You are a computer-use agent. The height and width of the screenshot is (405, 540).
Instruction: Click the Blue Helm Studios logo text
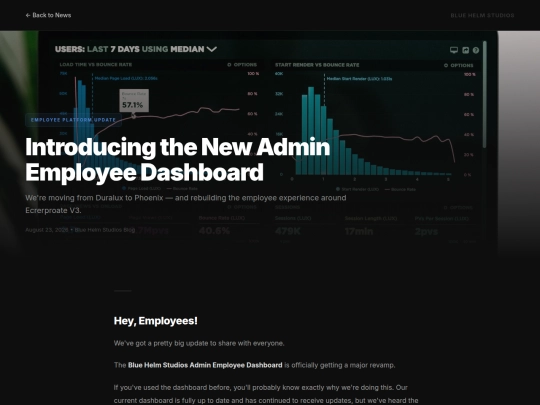482,15
